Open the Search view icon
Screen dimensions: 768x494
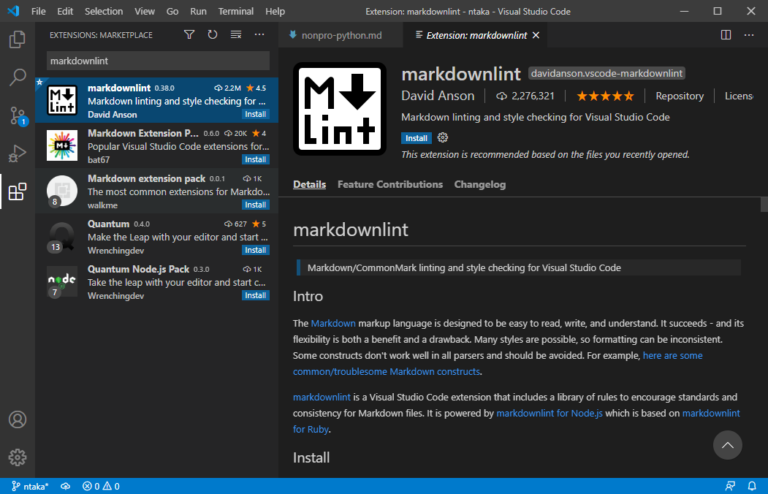tap(17, 77)
